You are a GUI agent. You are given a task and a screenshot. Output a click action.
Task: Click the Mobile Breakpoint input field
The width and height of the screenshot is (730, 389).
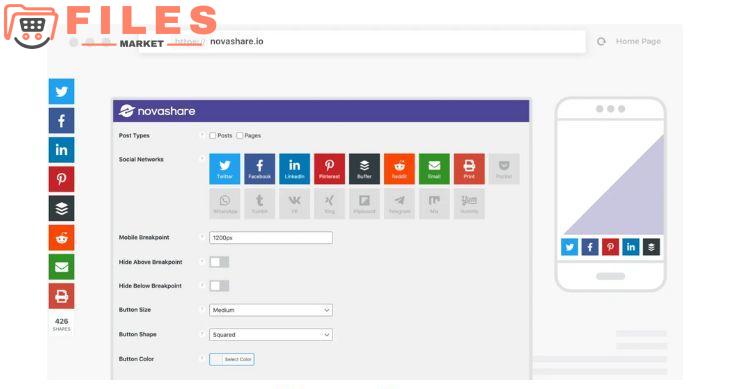point(271,238)
